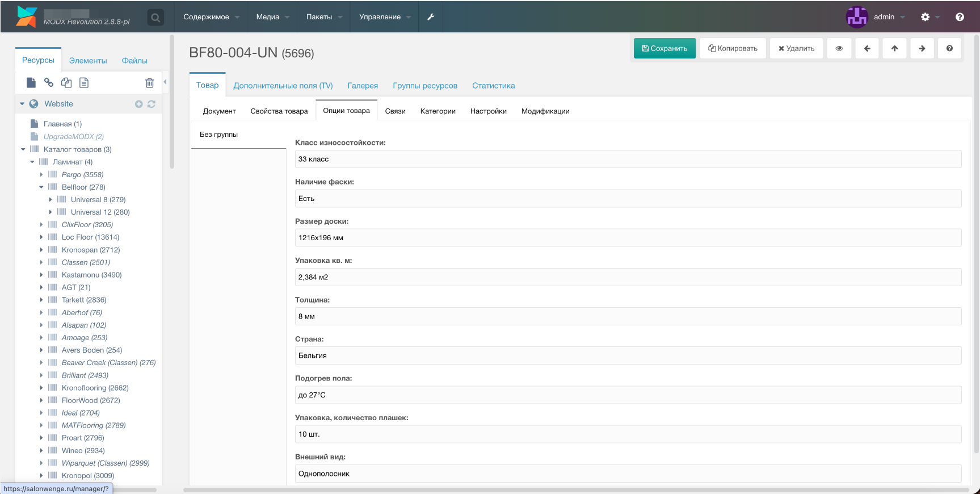The height and width of the screenshot is (494, 980).
Task: Create a new symlink in tree toolbar
Action: point(66,83)
